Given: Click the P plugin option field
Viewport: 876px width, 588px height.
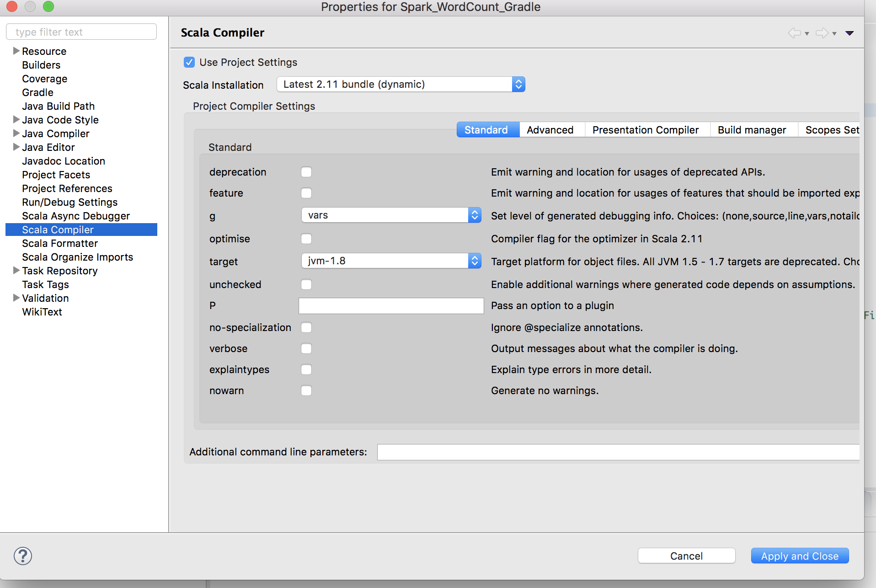Looking at the screenshot, I should (x=391, y=305).
